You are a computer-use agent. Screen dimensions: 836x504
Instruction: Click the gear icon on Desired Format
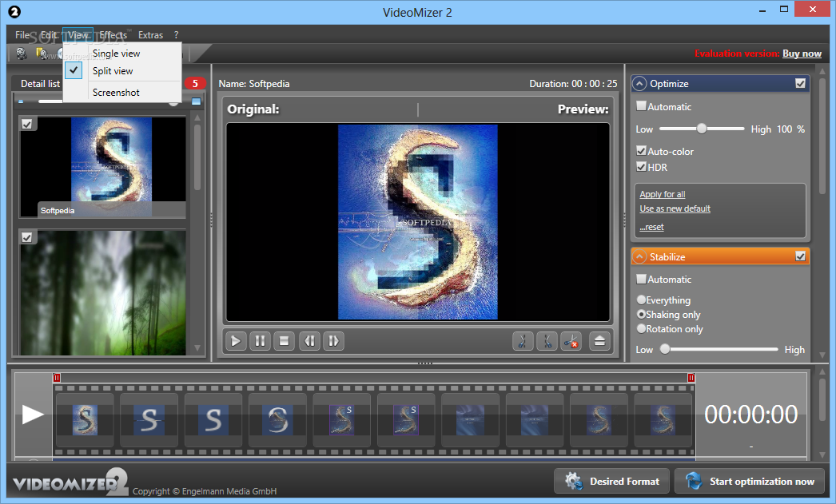(x=574, y=481)
